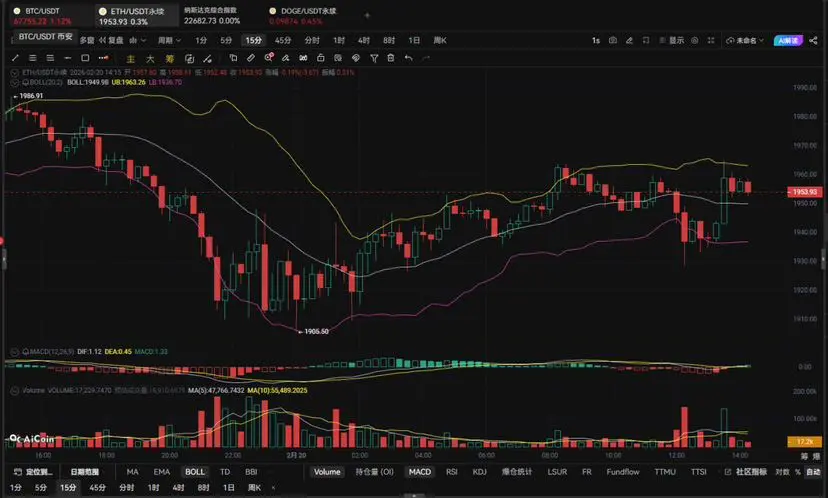828x498 pixels.
Task: Toggle the BOLL main indicator
Action: click(194, 472)
